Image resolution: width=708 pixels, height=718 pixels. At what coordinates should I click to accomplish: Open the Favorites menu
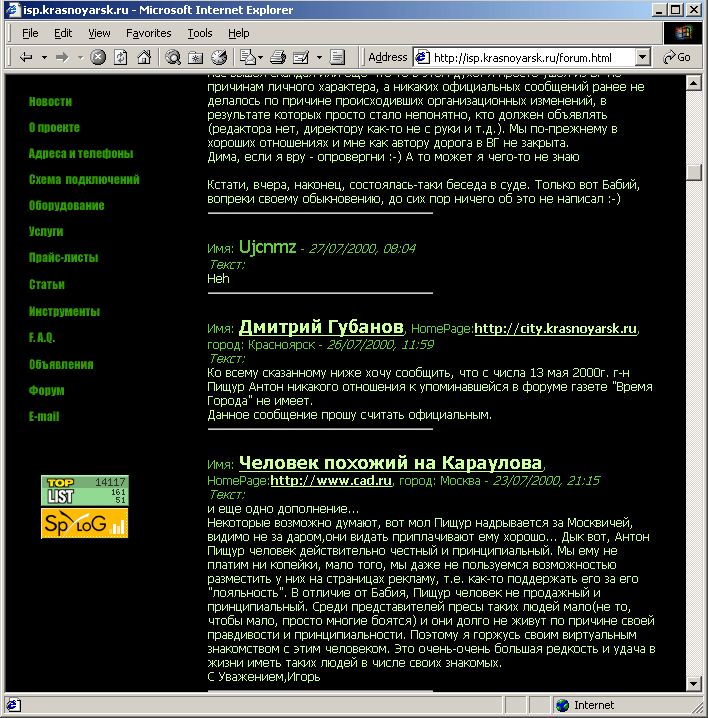click(148, 33)
